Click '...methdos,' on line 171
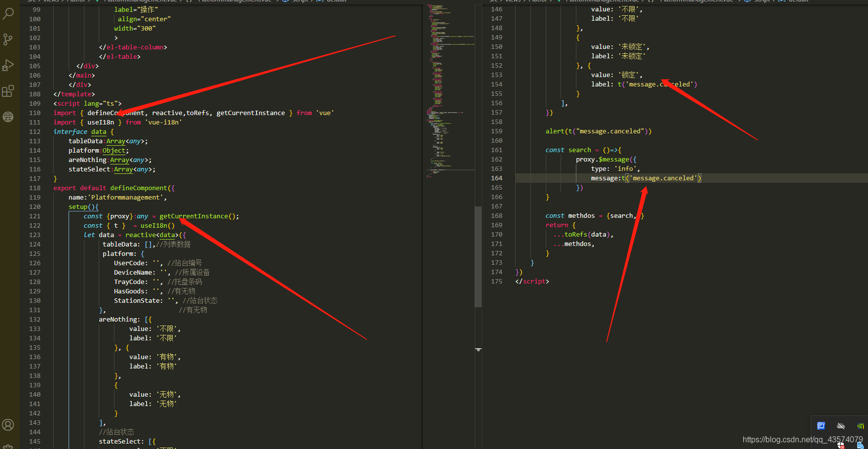868x449 pixels. pos(574,244)
